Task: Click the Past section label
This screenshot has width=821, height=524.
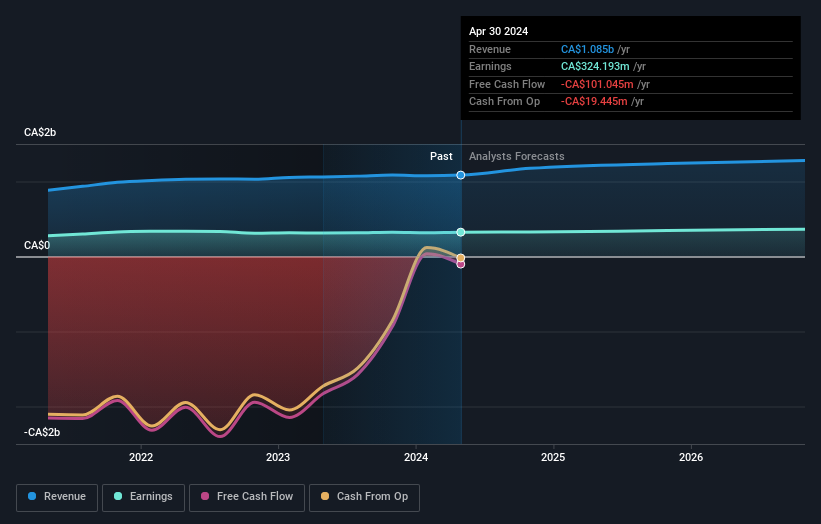Action: (441, 157)
